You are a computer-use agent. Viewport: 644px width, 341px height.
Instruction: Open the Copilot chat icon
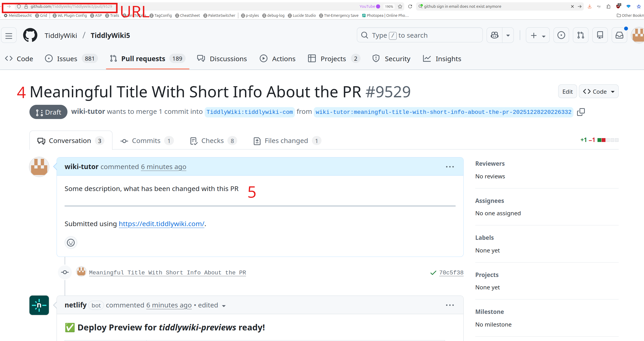(x=495, y=35)
